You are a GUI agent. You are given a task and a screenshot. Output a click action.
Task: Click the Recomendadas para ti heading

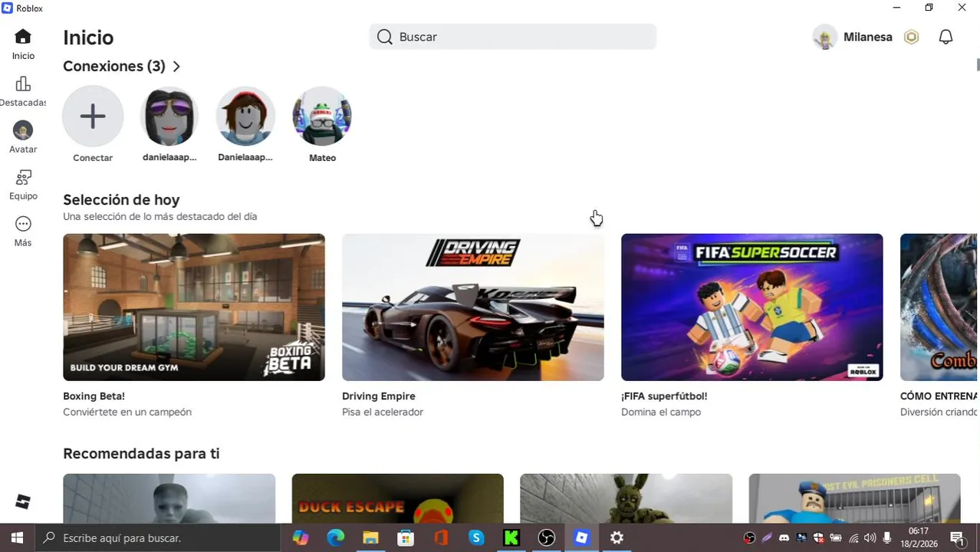[x=141, y=454]
